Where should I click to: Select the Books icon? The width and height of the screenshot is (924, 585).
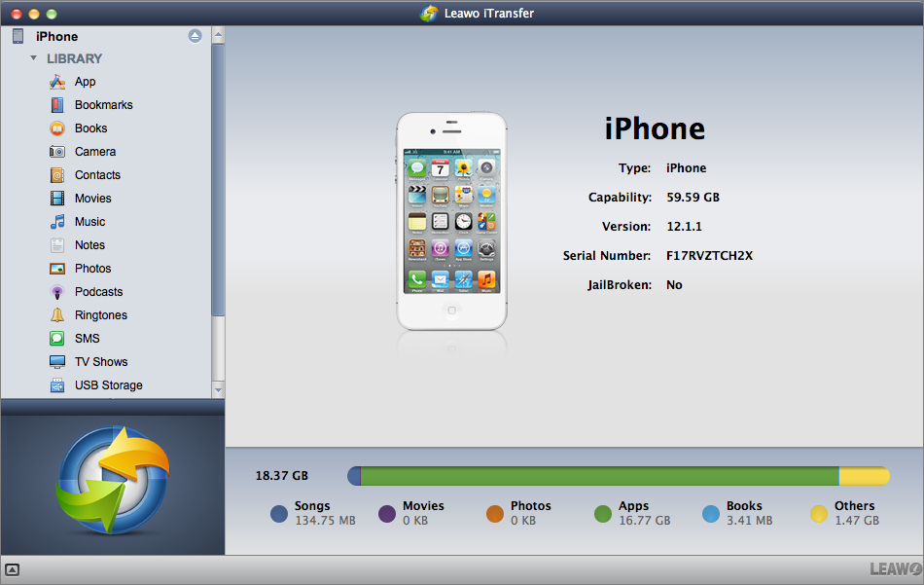pyautogui.click(x=57, y=128)
